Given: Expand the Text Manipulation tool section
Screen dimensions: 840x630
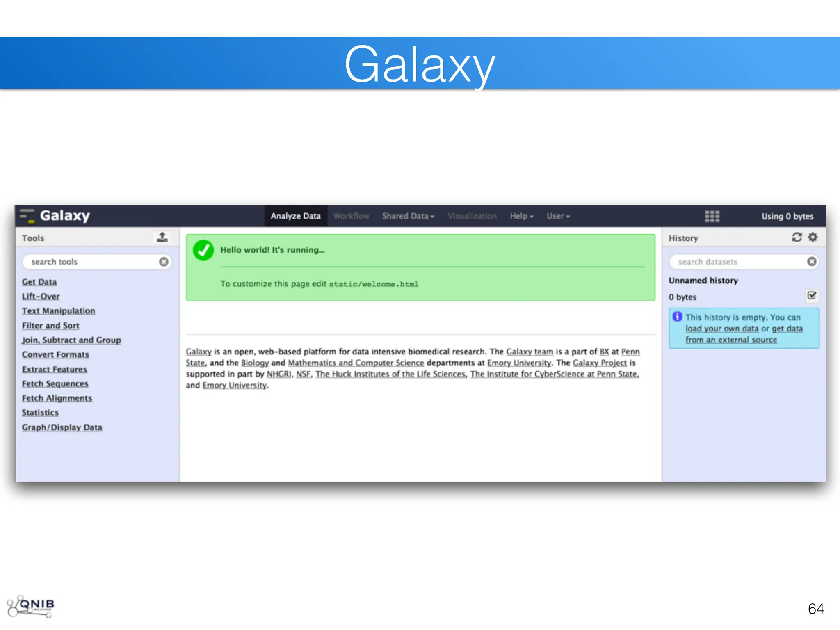Looking at the screenshot, I should pyautogui.click(x=59, y=311).
